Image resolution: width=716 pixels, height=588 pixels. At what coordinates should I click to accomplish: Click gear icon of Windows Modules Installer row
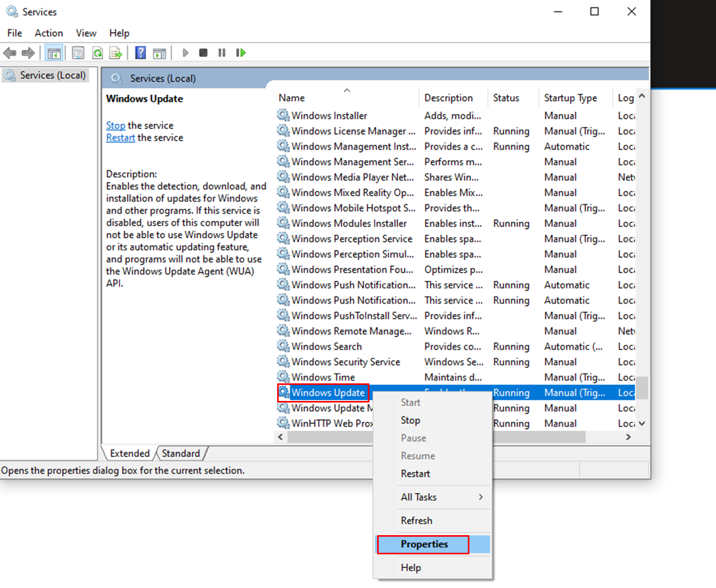pos(283,223)
